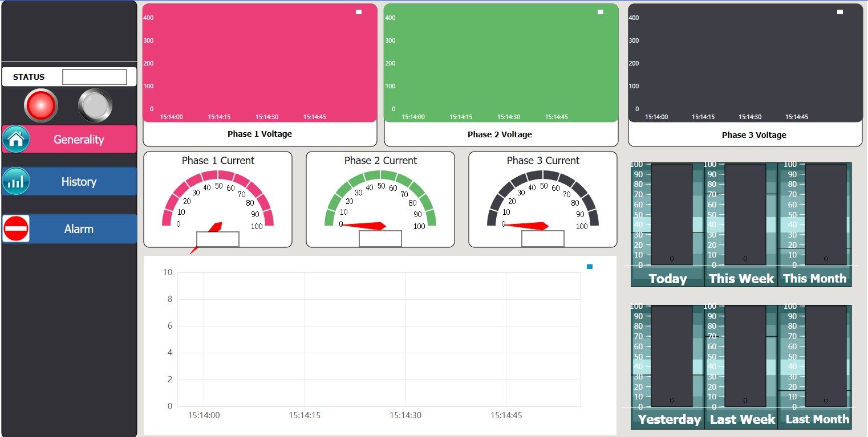Click the red no-entry icon beside Alarm

tap(16, 228)
